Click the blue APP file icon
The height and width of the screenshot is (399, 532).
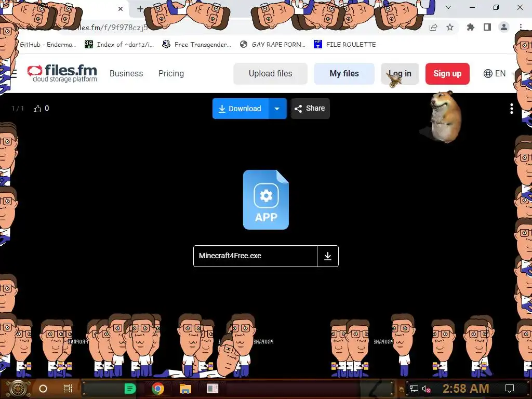[265, 199]
